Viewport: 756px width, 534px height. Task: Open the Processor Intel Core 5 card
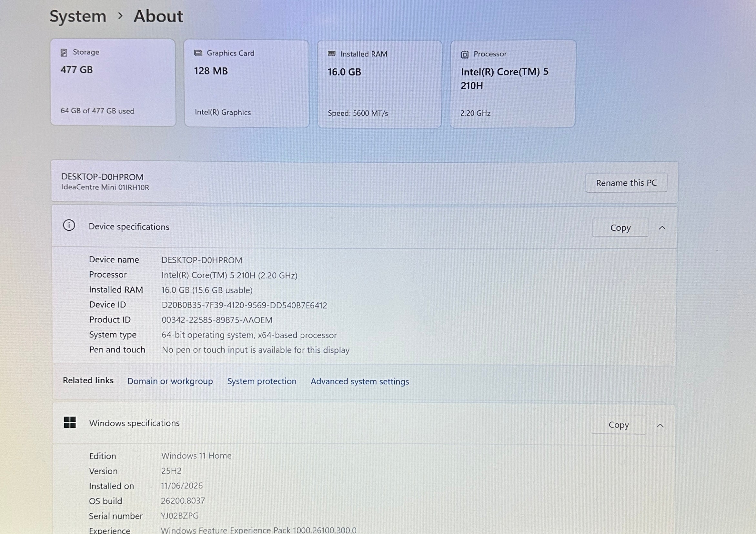coord(513,84)
